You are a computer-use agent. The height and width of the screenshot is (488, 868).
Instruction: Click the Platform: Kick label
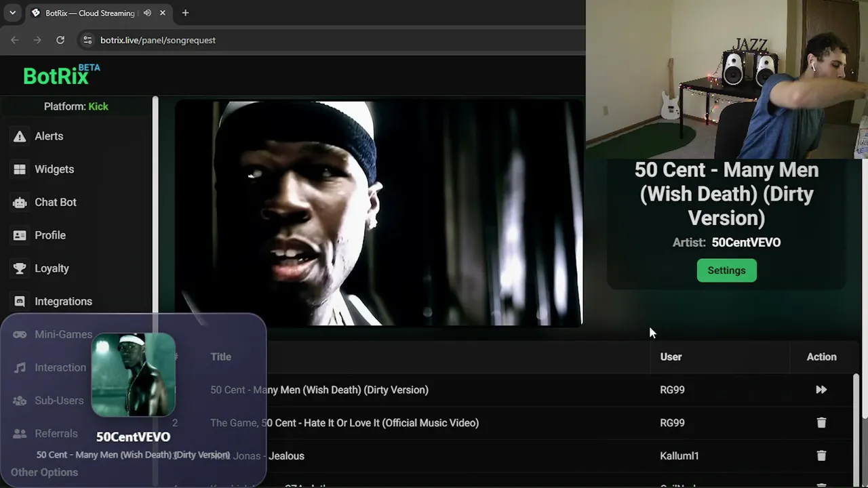coord(76,106)
